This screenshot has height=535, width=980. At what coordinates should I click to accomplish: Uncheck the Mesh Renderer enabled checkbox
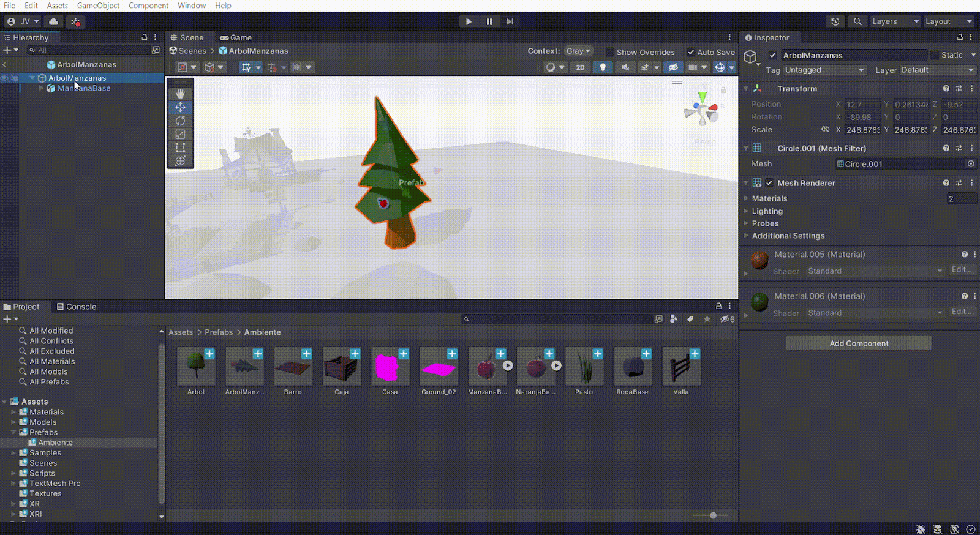pos(769,183)
